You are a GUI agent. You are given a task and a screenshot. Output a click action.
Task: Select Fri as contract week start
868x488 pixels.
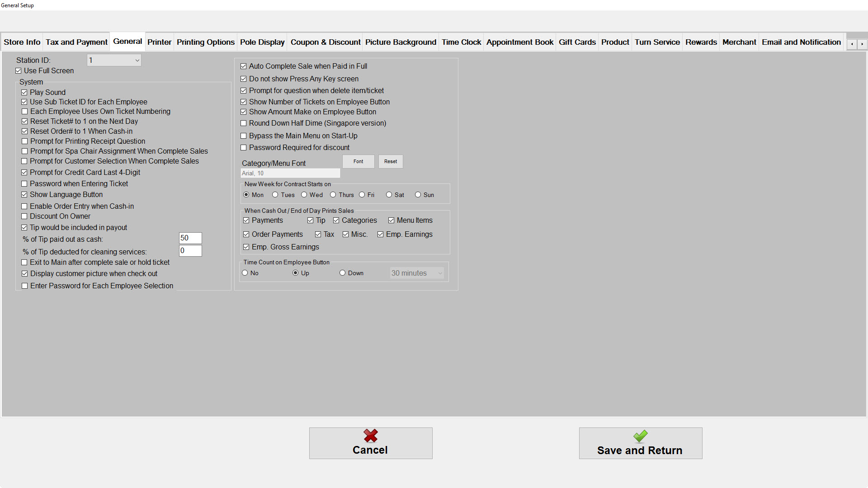(x=362, y=195)
